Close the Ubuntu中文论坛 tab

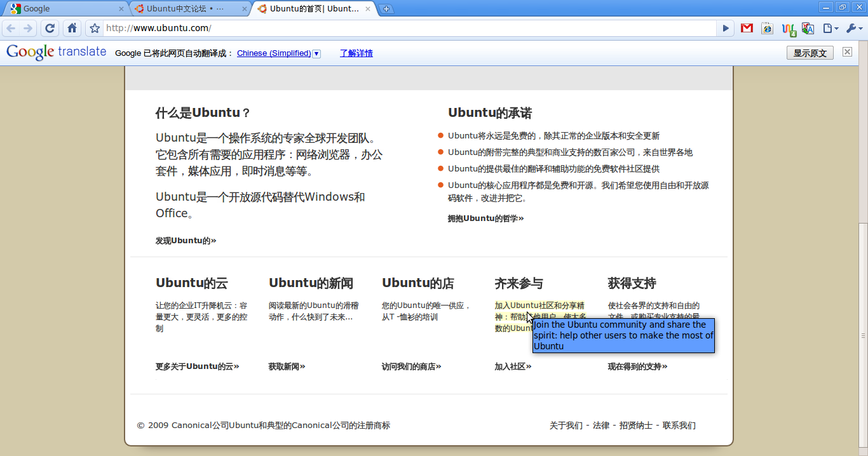245,9
